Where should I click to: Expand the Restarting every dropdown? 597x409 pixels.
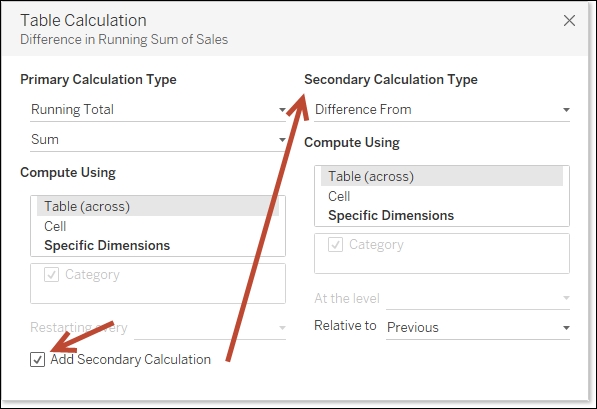coord(210,328)
